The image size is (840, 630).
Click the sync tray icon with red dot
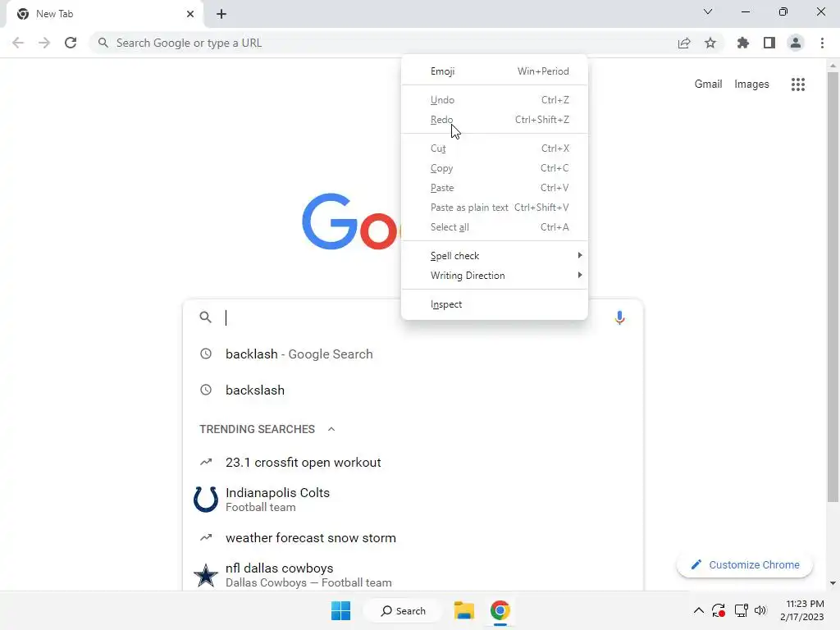click(x=719, y=610)
